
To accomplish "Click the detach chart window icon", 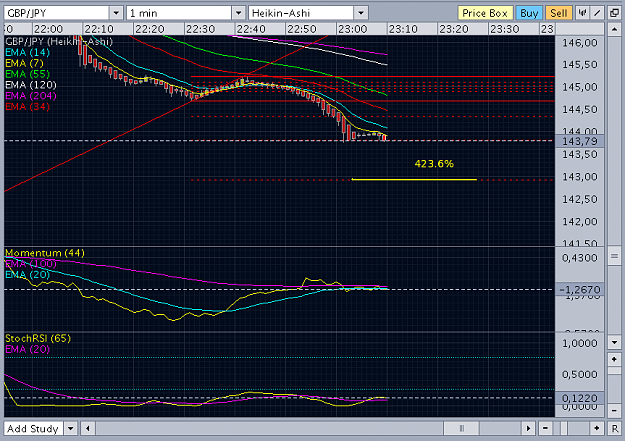I will pyautogui.click(x=614, y=13).
